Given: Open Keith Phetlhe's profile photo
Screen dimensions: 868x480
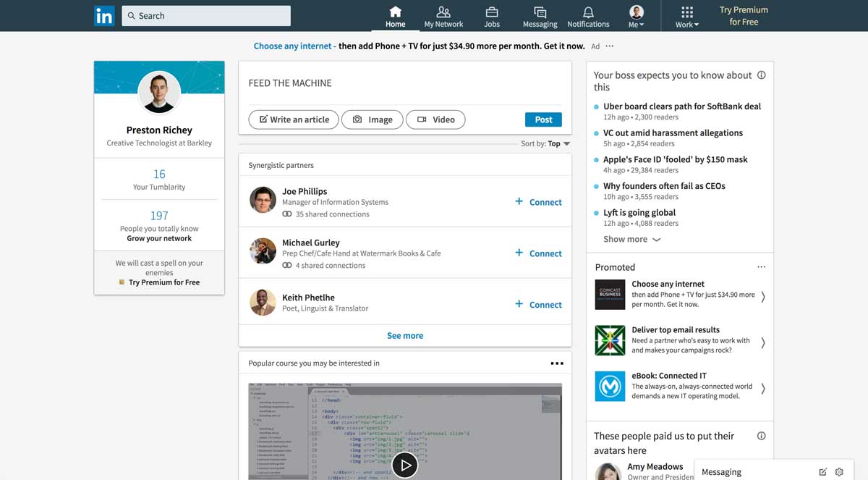Looking at the screenshot, I should pyautogui.click(x=263, y=302).
